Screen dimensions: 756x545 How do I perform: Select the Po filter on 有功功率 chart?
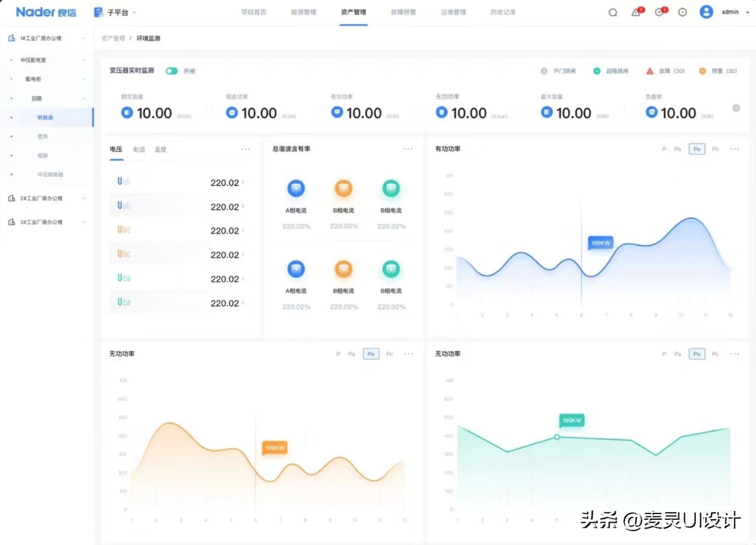[x=696, y=149]
